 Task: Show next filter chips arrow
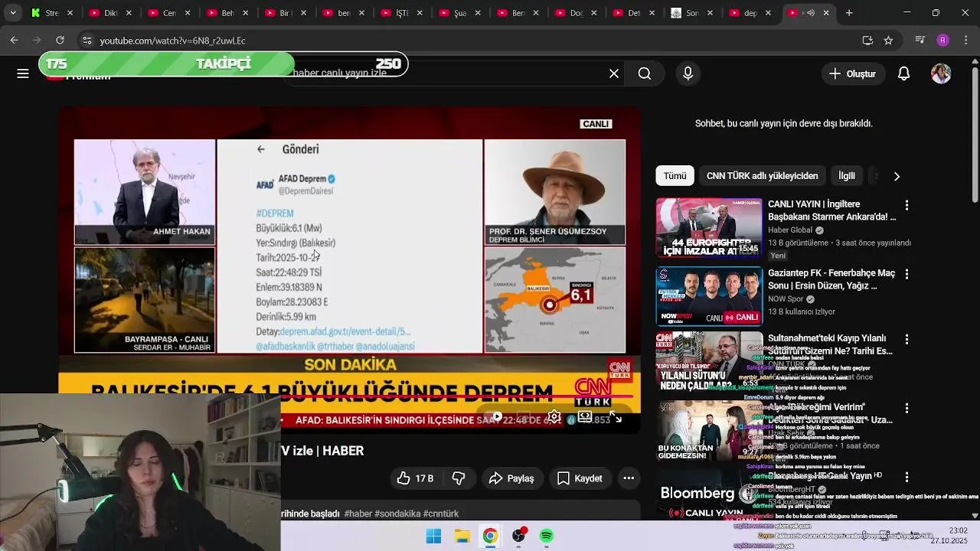tap(897, 176)
